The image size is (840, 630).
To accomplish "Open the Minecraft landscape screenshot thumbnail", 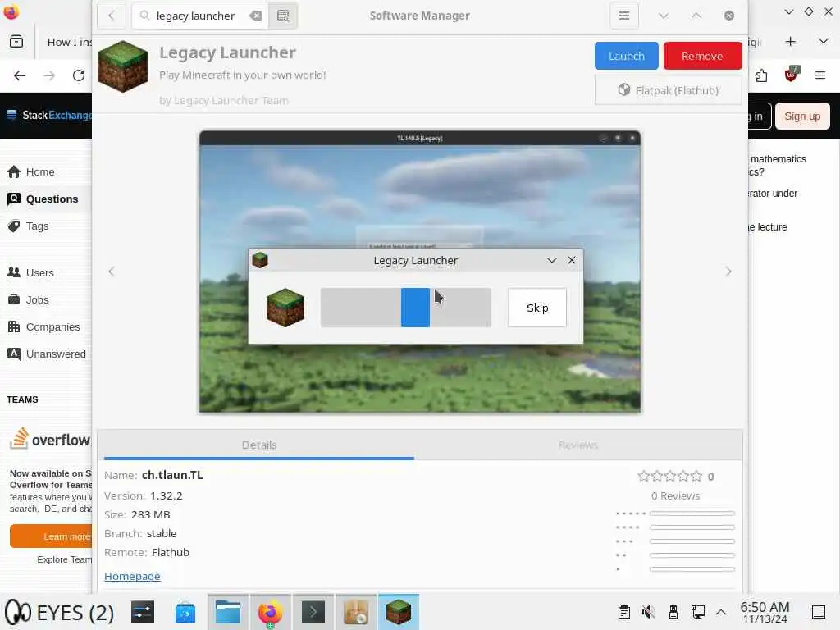I will (x=420, y=272).
